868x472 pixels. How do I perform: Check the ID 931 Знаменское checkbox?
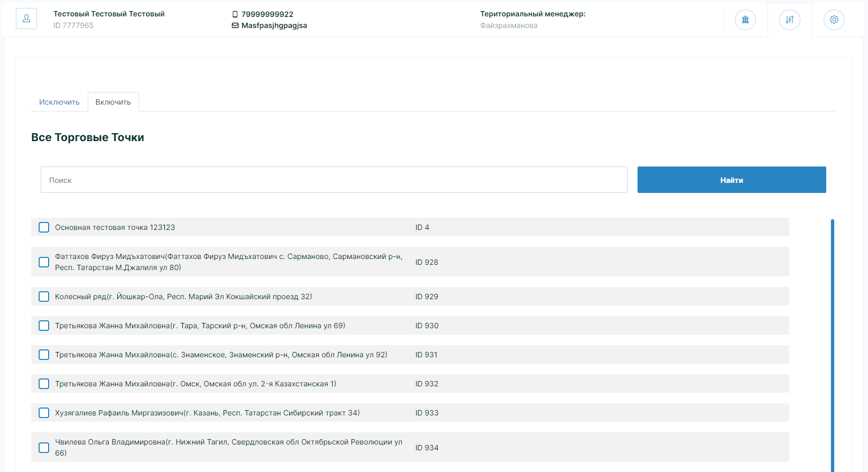tap(44, 355)
